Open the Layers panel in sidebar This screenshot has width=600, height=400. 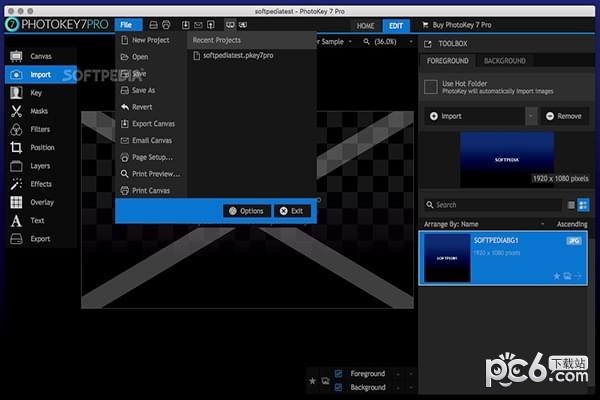tap(40, 166)
